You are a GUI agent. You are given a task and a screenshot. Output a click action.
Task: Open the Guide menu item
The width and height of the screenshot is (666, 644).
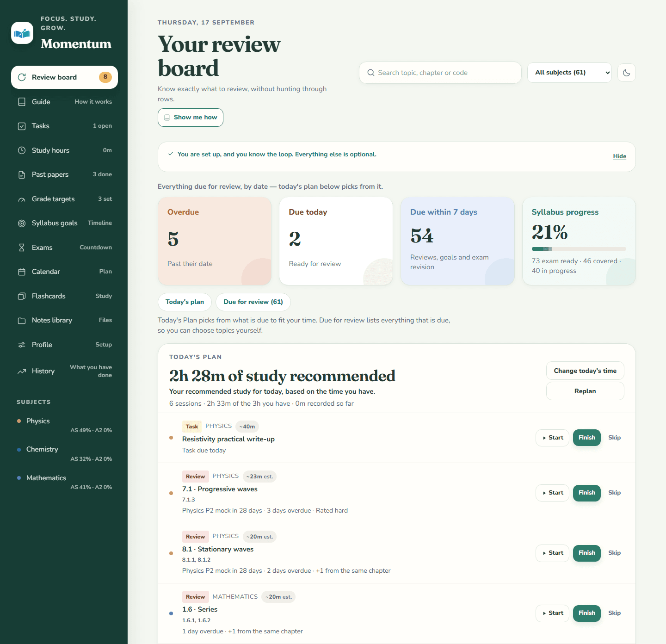(x=64, y=102)
